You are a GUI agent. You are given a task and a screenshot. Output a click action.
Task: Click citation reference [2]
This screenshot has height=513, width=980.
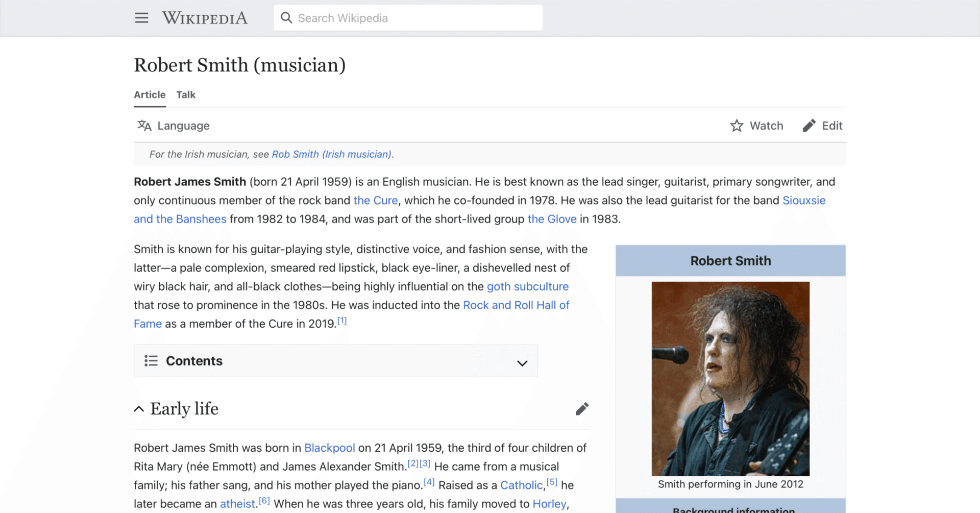(413, 463)
